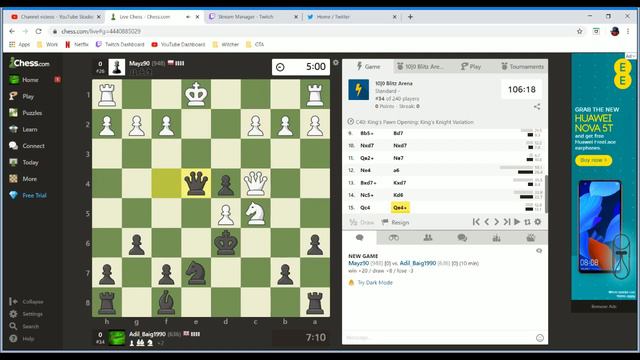Select move 15. Qc4 in move list
640x360 pixels.
pyautogui.click(x=365, y=208)
